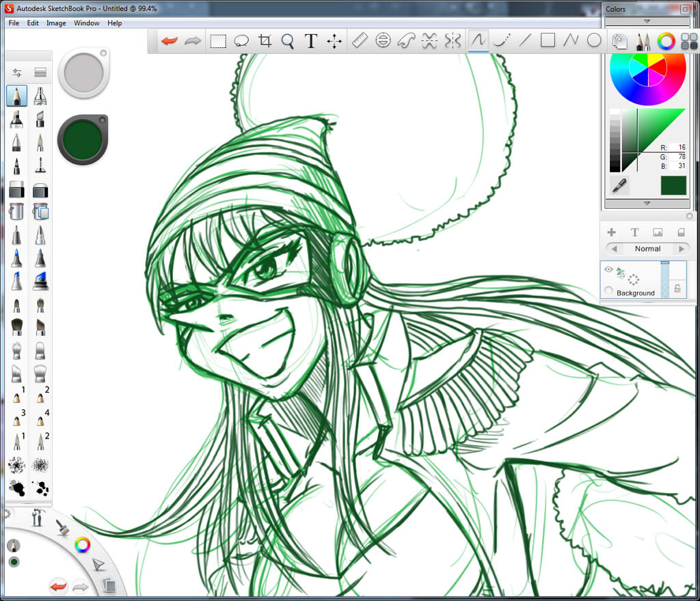This screenshot has height=601, width=700.
Task: Add a text layer in layer panel
Action: tap(634, 232)
